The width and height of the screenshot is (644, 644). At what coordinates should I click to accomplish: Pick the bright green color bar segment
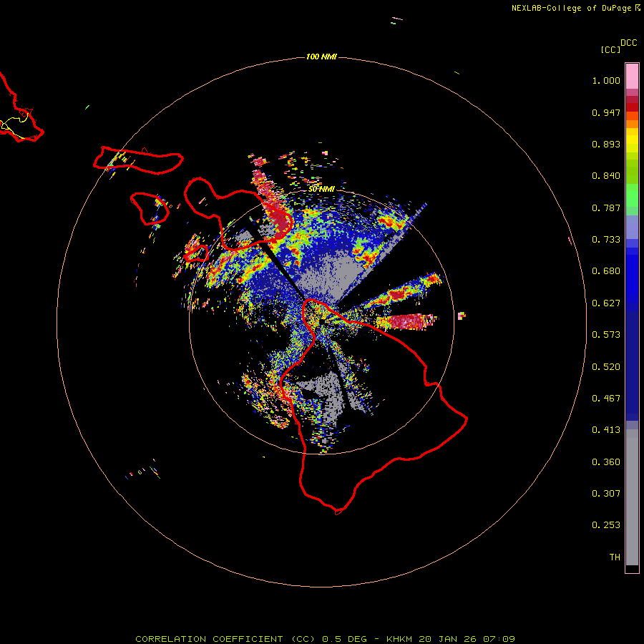[632, 195]
